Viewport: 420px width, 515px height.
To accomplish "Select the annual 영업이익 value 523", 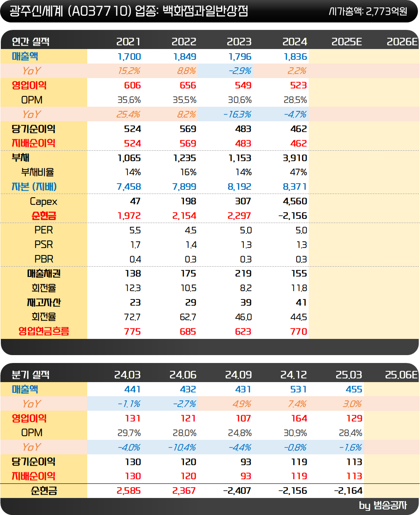I will 299,85.
